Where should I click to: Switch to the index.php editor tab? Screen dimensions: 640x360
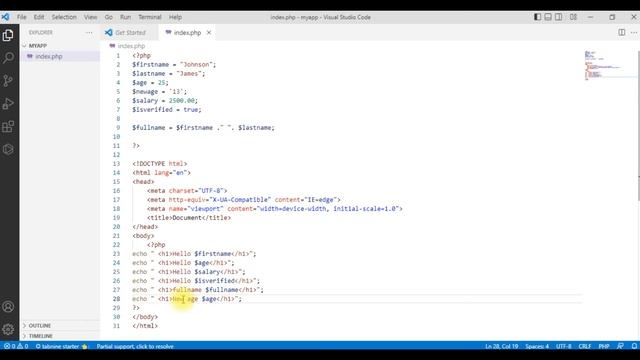click(x=187, y=32)
